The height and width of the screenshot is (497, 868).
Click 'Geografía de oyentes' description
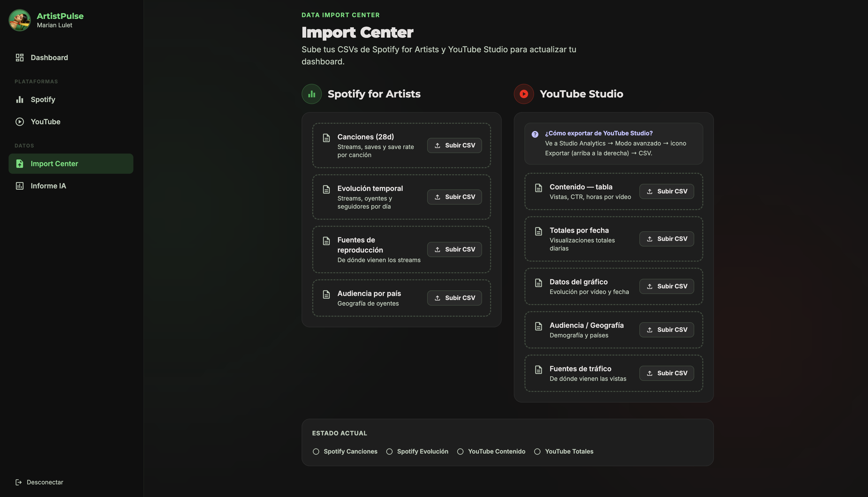pyautogui.click(x=368, y=304)
